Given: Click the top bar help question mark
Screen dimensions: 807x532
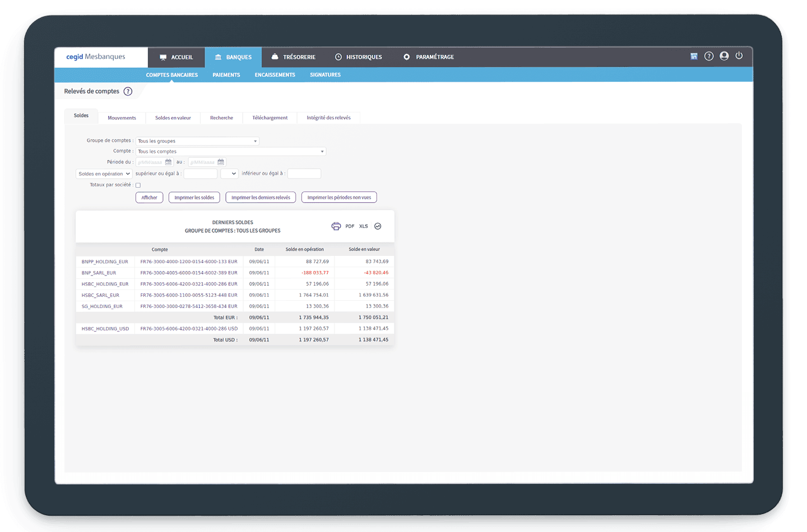Looking at the screenshot, I should pos(709,56).
